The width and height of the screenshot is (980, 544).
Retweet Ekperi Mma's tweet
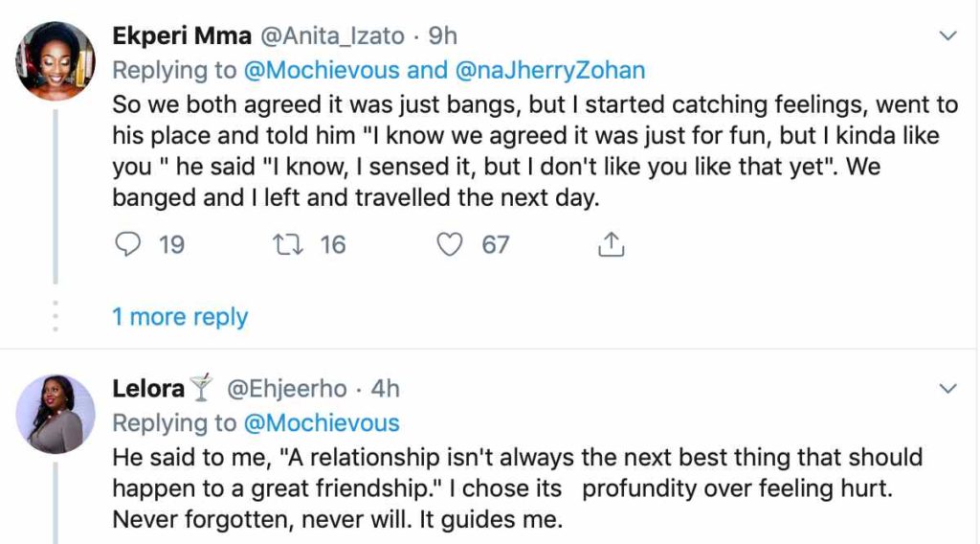(x=284, y=245)
